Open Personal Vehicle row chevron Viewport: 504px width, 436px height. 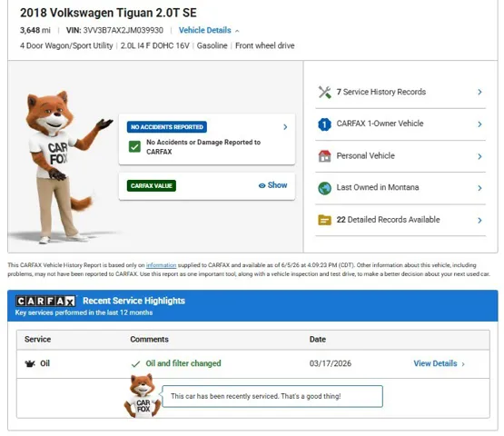479,156
